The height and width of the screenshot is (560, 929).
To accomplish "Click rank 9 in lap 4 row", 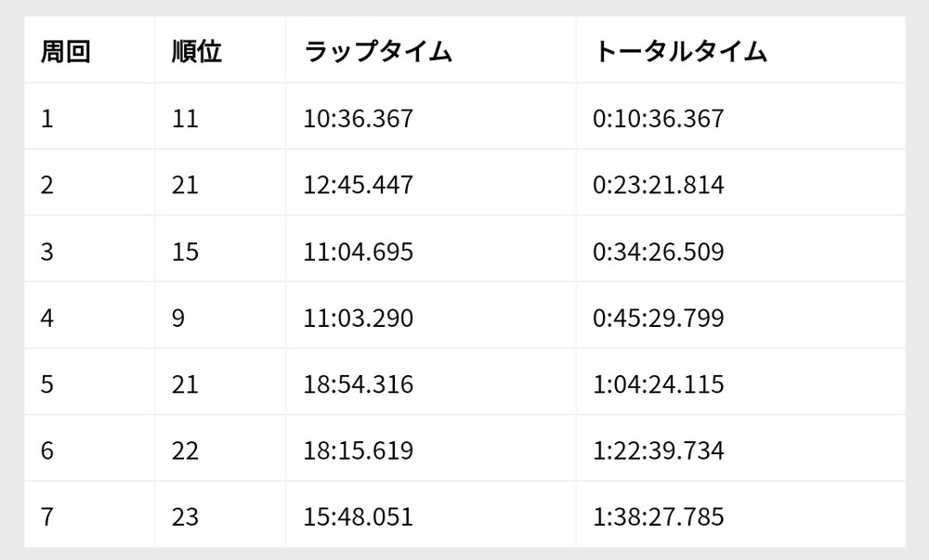I will 178,318.
